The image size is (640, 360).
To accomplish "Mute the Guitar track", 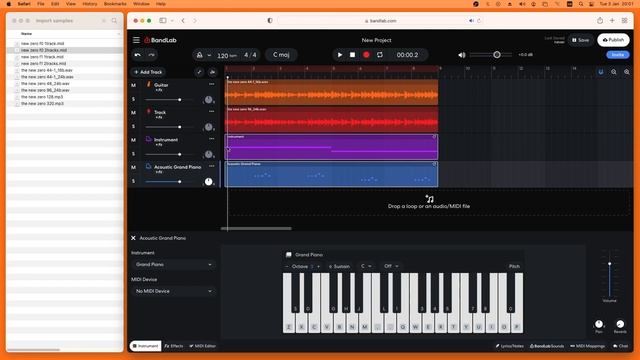I will click(x=133, y=85).
